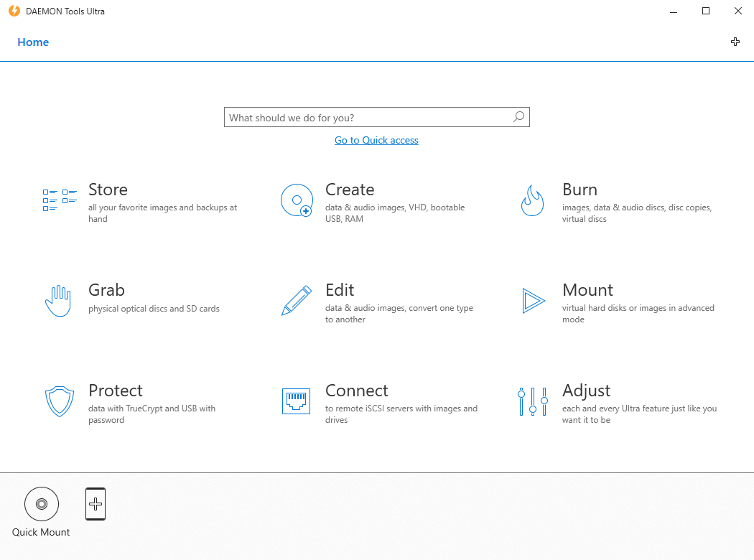This screenshot has height=560, width=754.
Task: Open the Grab heading
Action: (107, 290)
